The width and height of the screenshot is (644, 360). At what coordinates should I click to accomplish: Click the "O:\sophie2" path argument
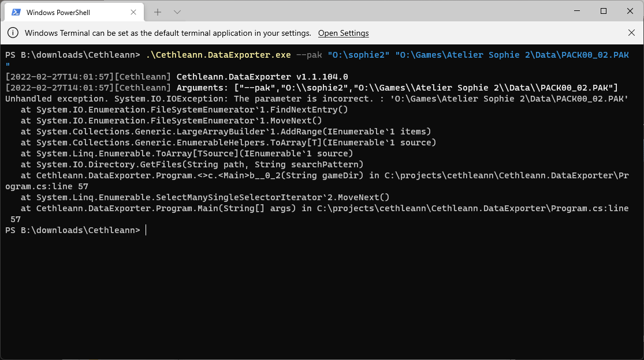pos(359,55)
